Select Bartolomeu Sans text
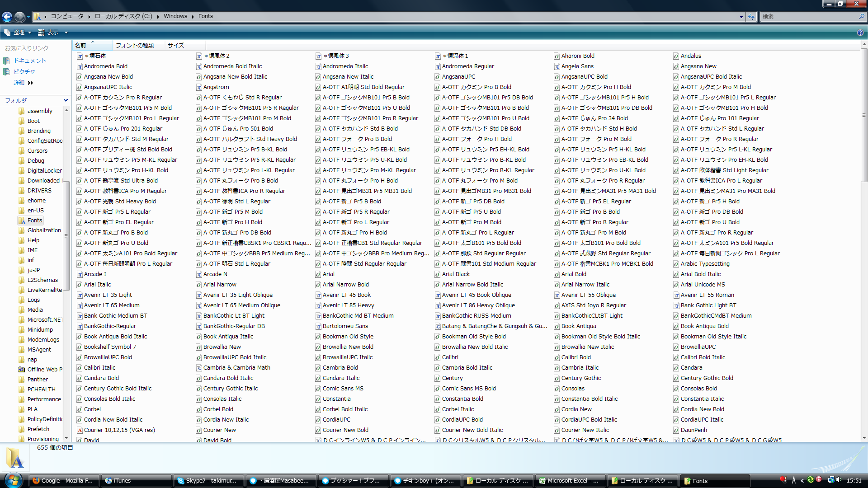The image size is (868, 488). click(345, 326)
